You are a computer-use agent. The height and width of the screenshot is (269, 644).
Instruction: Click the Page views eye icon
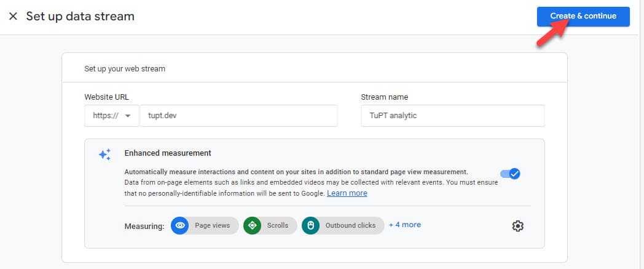point(180,225)
